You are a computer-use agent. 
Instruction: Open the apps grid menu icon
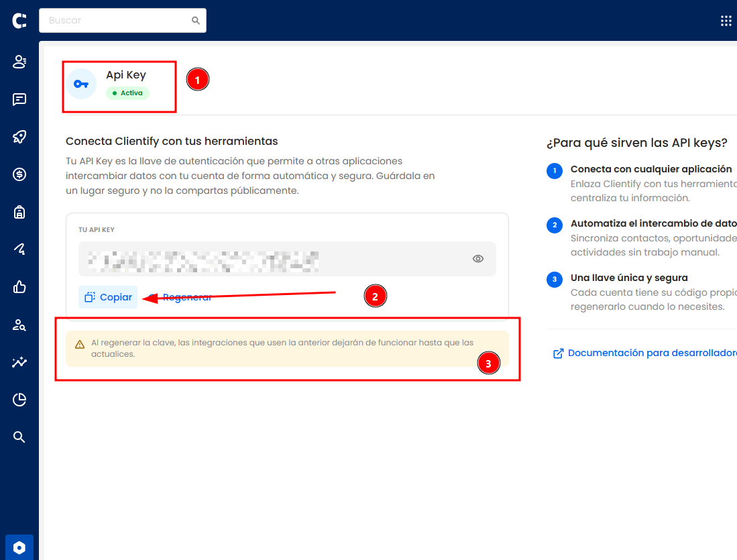726,21
